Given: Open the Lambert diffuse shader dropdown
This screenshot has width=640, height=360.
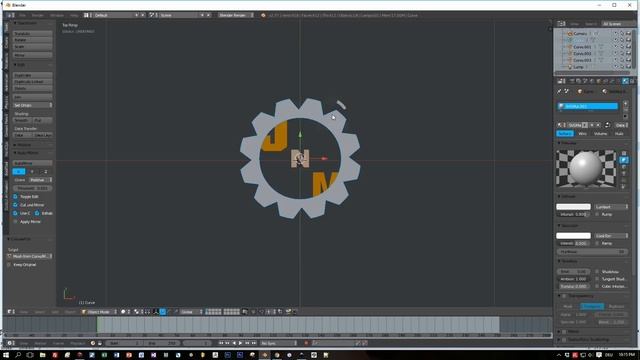Looking at the screenshot, I should (x=611, y=207).
